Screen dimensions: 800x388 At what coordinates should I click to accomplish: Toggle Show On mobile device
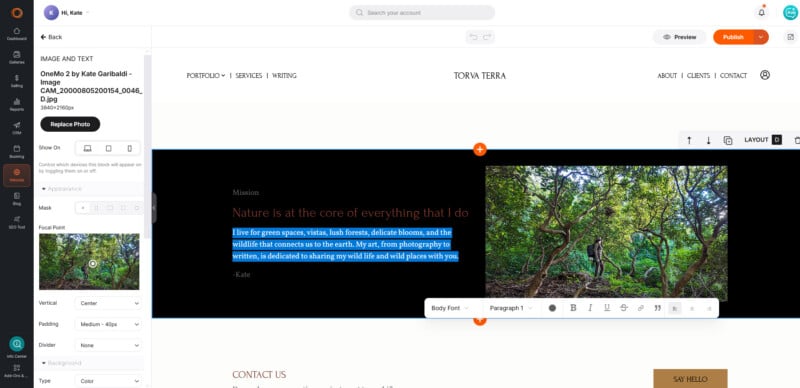tap(130, 148)
